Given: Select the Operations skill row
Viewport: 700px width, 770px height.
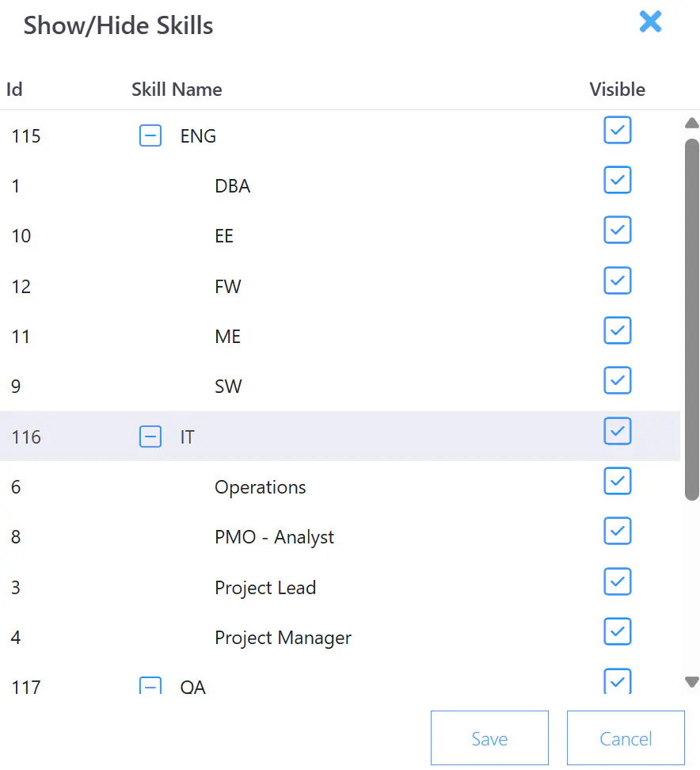Looking at the screenshot, I should pyautogui.click(x=340, y=486).
